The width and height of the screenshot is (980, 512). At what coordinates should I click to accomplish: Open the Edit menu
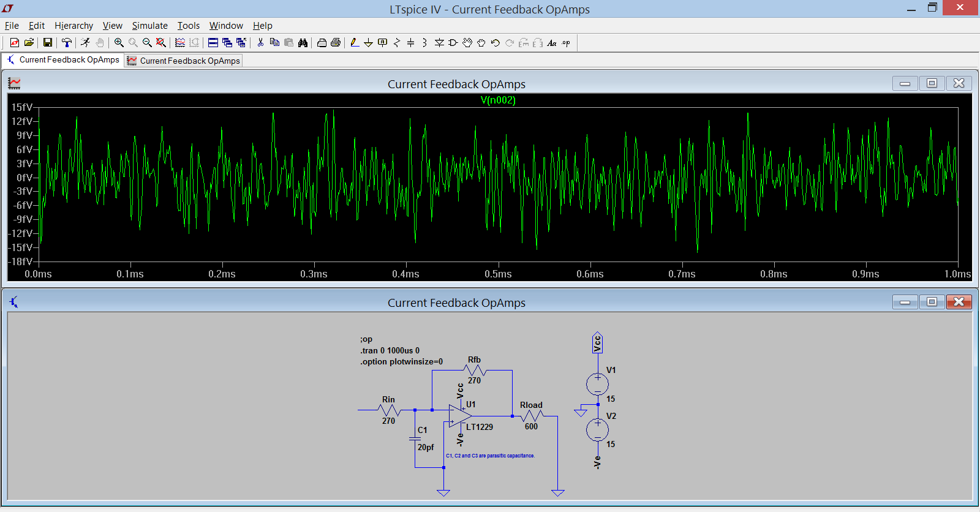pos(37,26)
